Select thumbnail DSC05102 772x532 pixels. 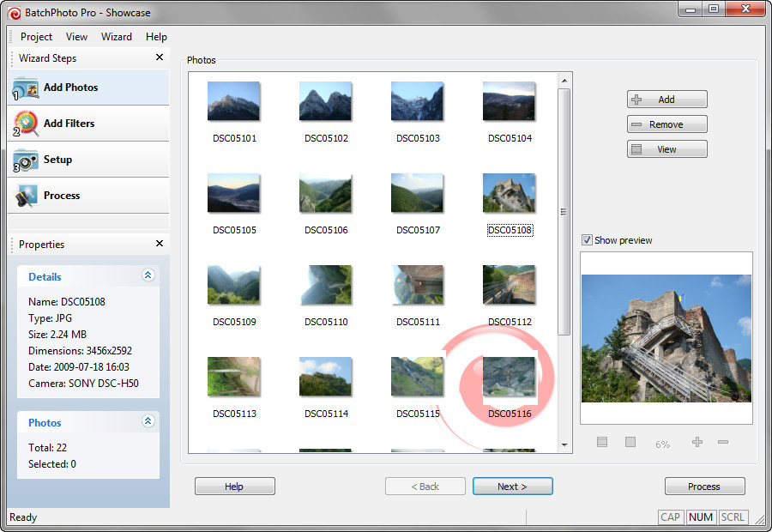click(x=325, y=101)
